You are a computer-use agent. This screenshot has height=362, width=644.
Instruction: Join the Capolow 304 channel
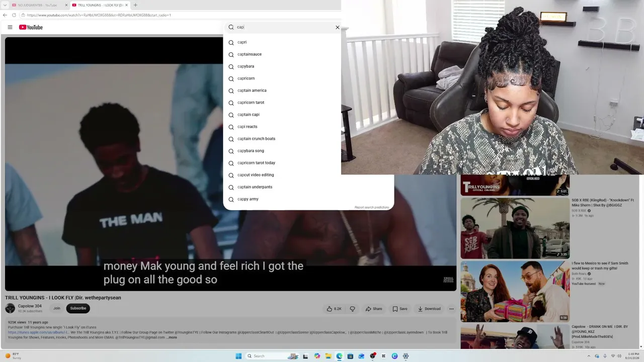click(x=57, y=308)
